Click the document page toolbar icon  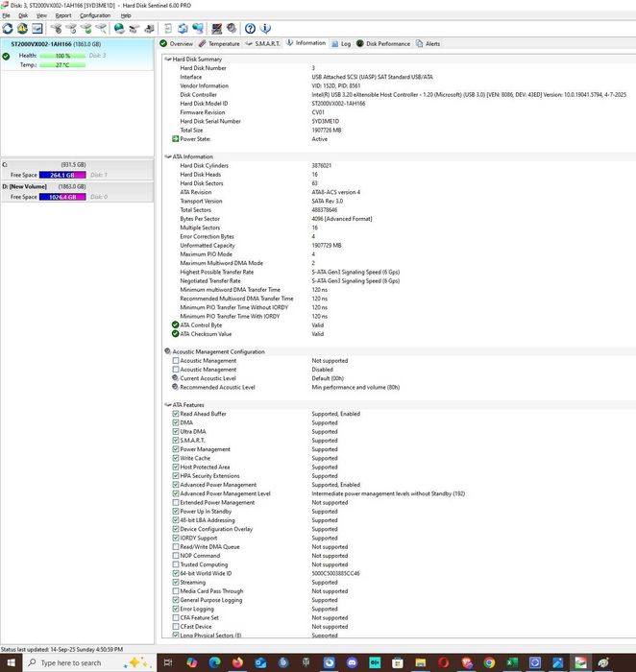click(x=168, y=29)
